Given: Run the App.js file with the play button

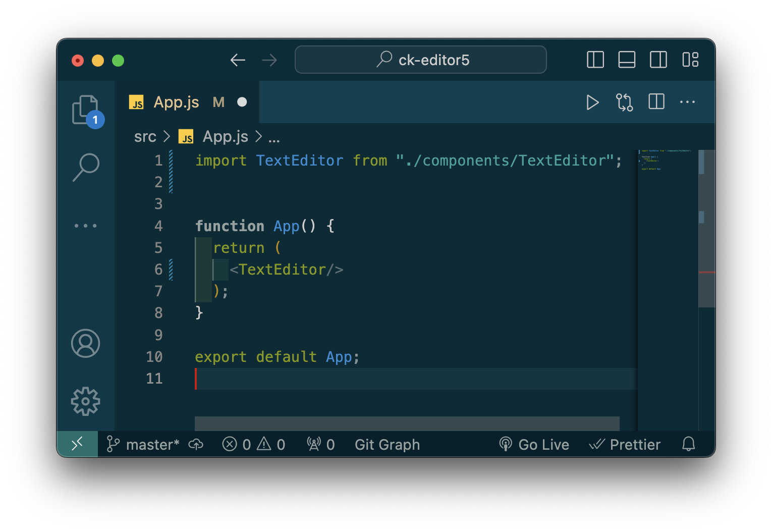Looking at the screenshot, I should click(592, 102).
